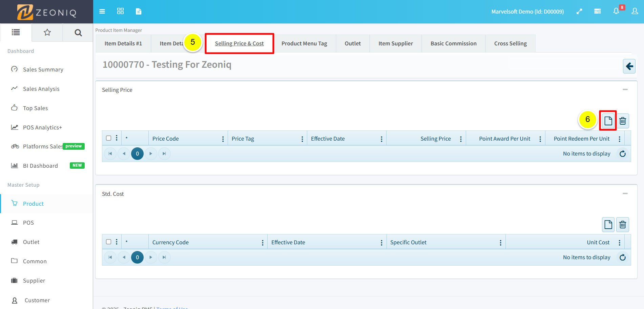Collapse the Selling Price panel
Viewport: 644px width, 309px height.
pos(625,89)
